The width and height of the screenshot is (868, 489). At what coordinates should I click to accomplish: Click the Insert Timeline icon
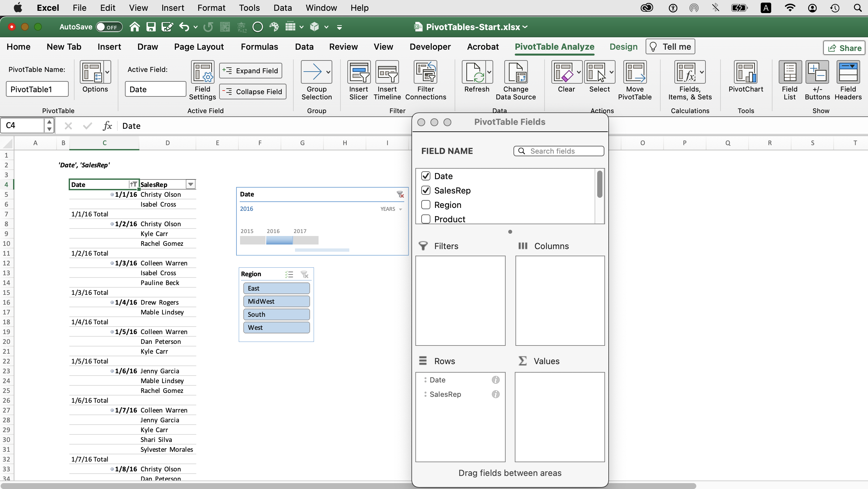pos(387,73)
